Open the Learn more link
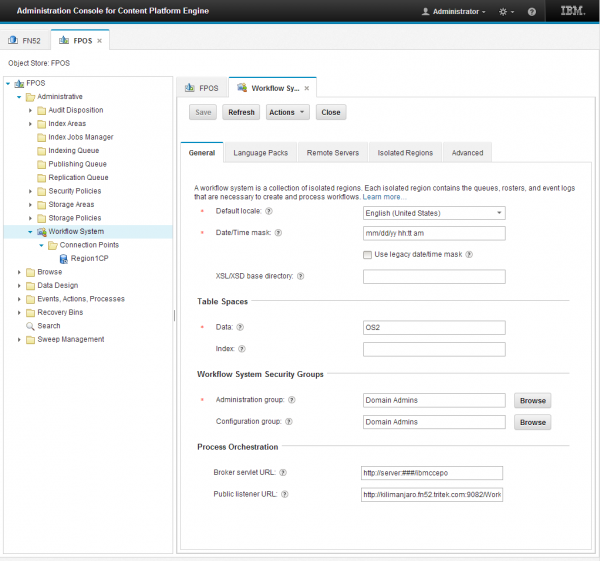Viewport: 600px width, 561px height. click(x=384, y=197)
